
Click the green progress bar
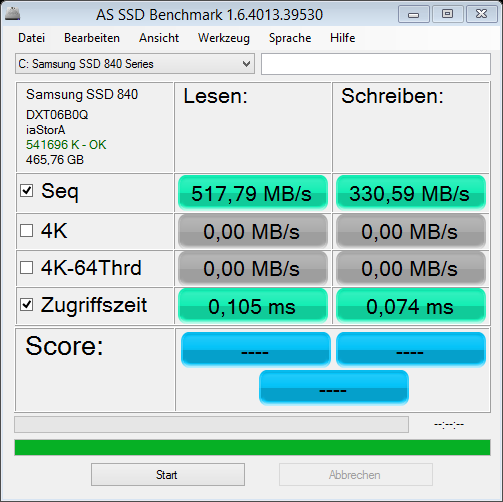point(252,447)
